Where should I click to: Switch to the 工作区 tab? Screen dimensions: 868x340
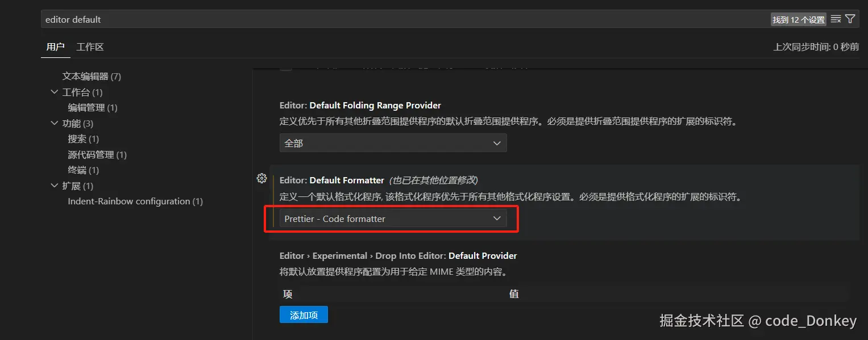pos(89,47)
